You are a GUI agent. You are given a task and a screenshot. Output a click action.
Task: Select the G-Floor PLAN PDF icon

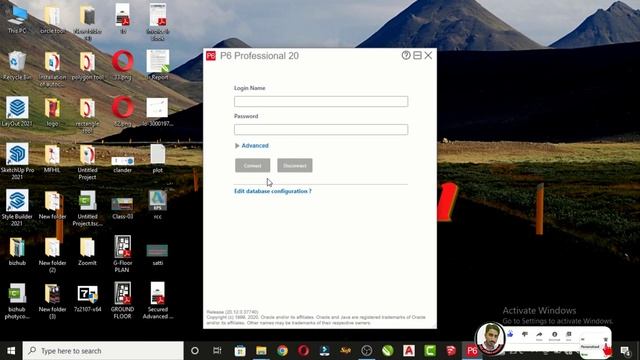click(x=122, y=254)
